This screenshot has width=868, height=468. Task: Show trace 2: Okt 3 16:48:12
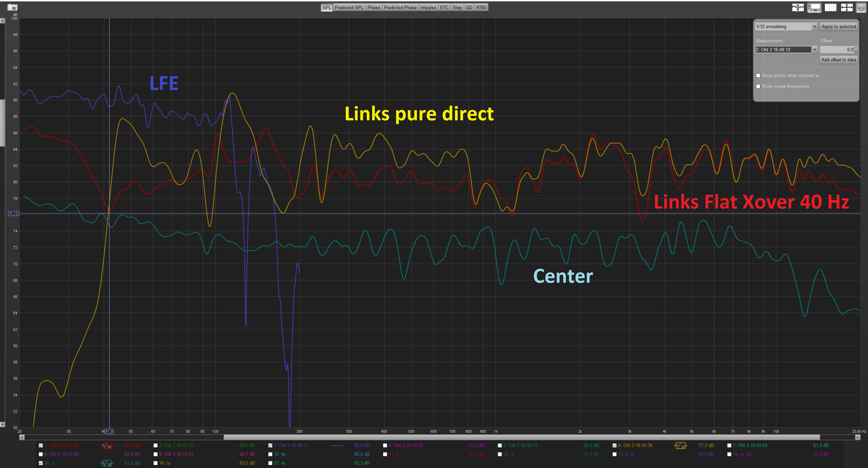(156, 446)
